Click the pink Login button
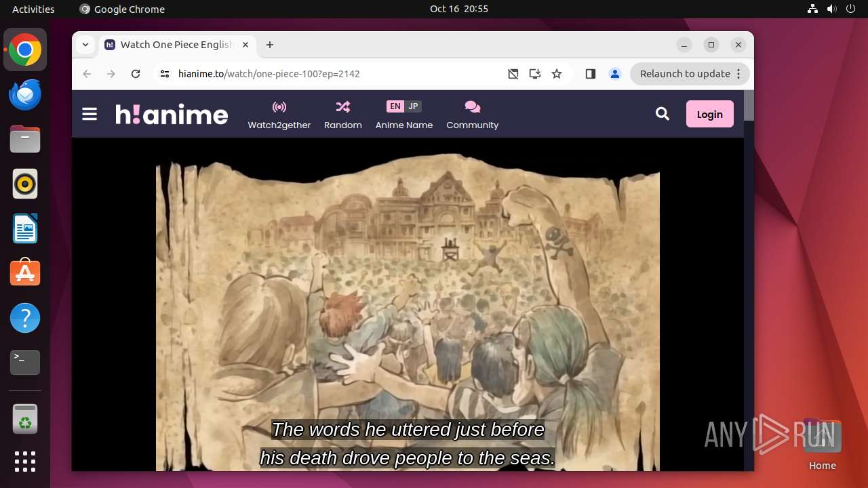This screenshot has height=488, width=868. [710, 114]
